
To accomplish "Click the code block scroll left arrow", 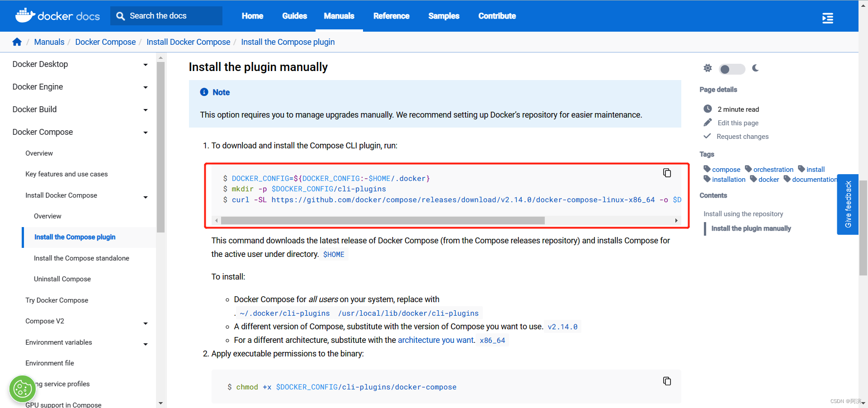I will (217, 220).
